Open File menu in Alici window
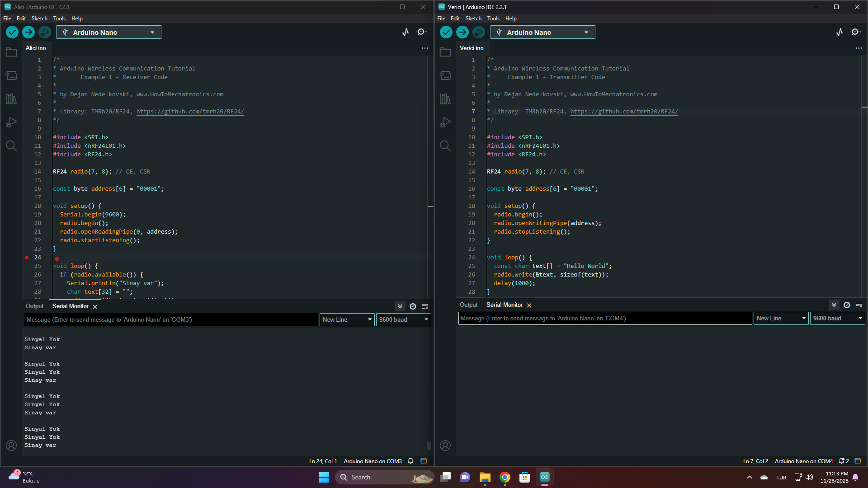 tap(7, 19)
